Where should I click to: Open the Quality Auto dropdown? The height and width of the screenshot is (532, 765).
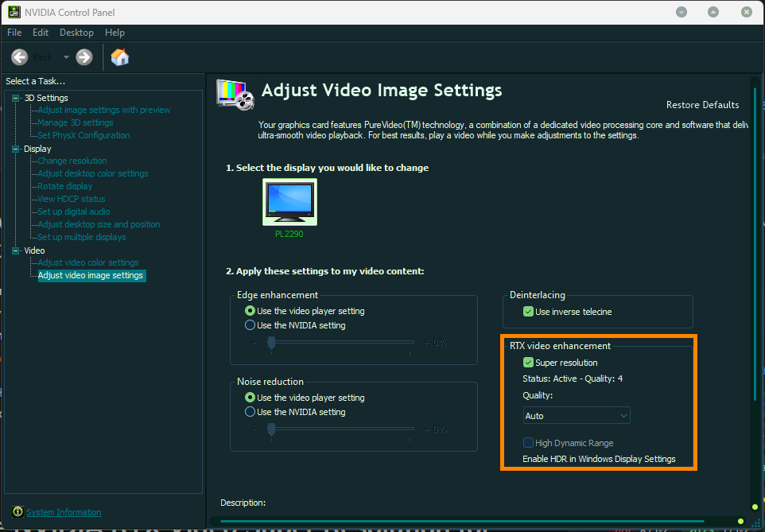coord(577,415)
